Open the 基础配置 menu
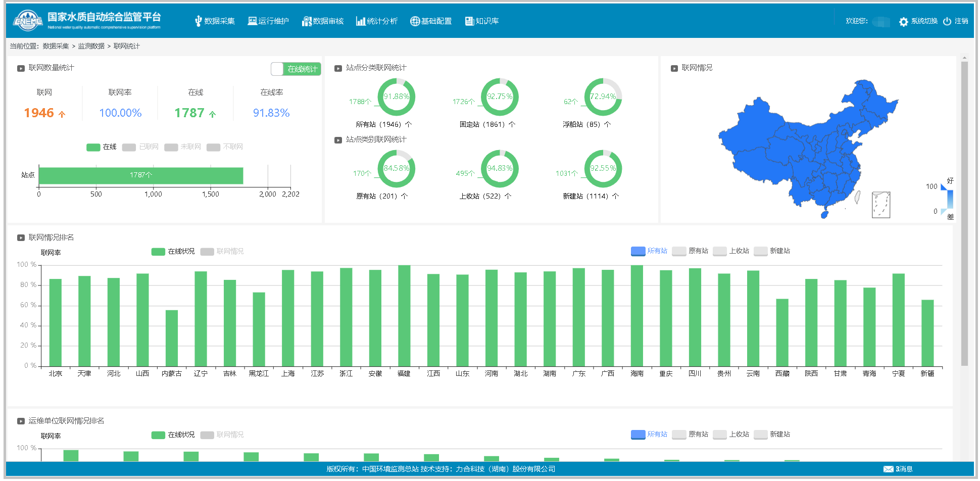980x481 pixels. [x=431, y=21]
